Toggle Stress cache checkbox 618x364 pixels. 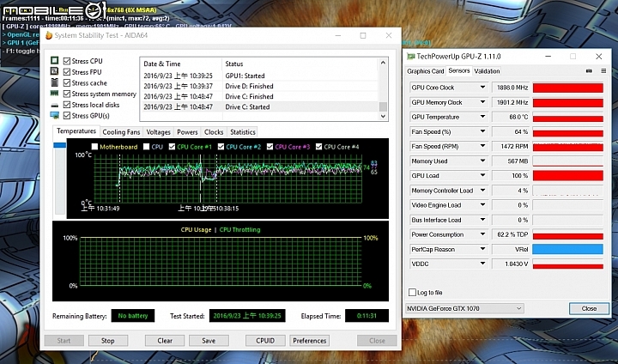tap(67, 82)
